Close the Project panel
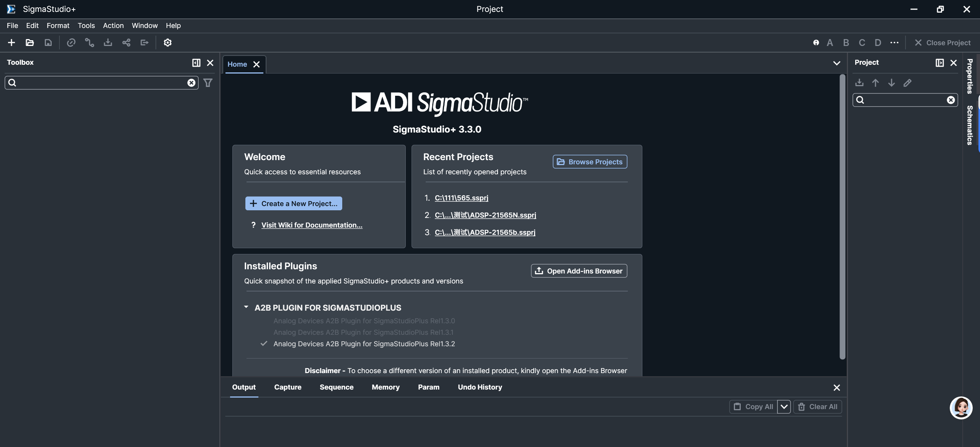 point(954,62)
